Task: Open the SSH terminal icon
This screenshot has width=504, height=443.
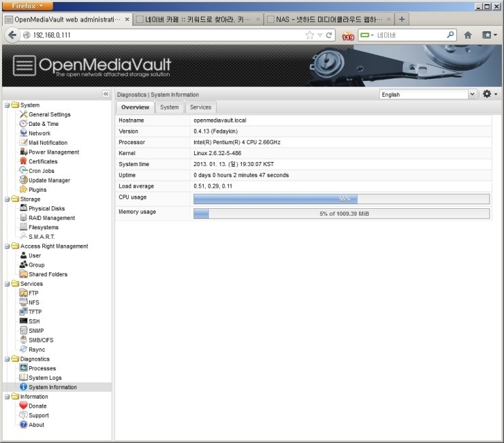Action: pyautogui.click(x=23, y=321)
